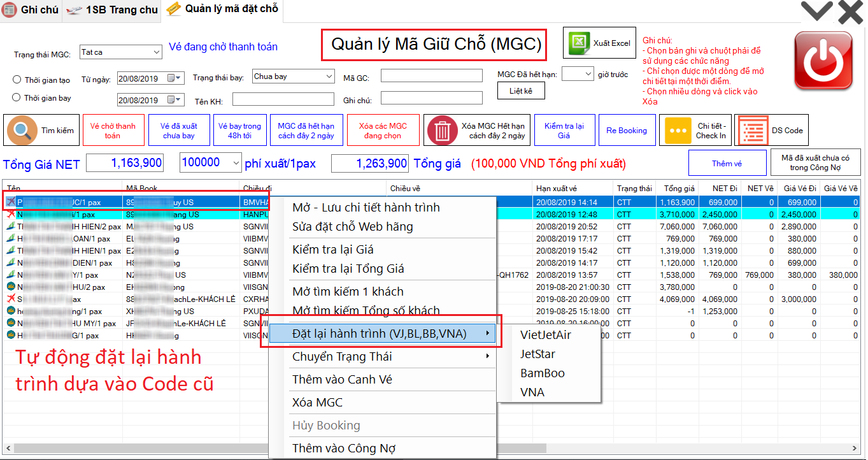868x460 pixels.
Task: Open the Trạng thái bay dropdown
Action: pos(329,76)
